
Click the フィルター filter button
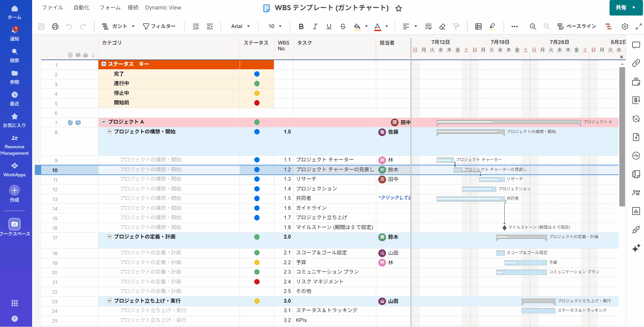point(159,26)
